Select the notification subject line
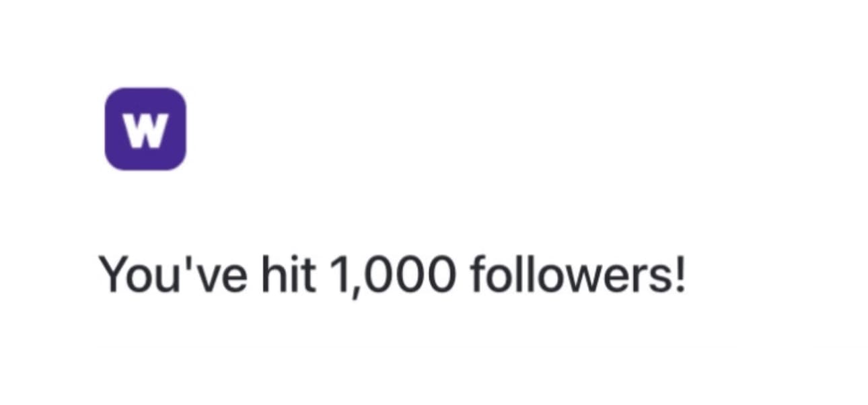Viewport: 868px width, 405px height. coord(394,275)
